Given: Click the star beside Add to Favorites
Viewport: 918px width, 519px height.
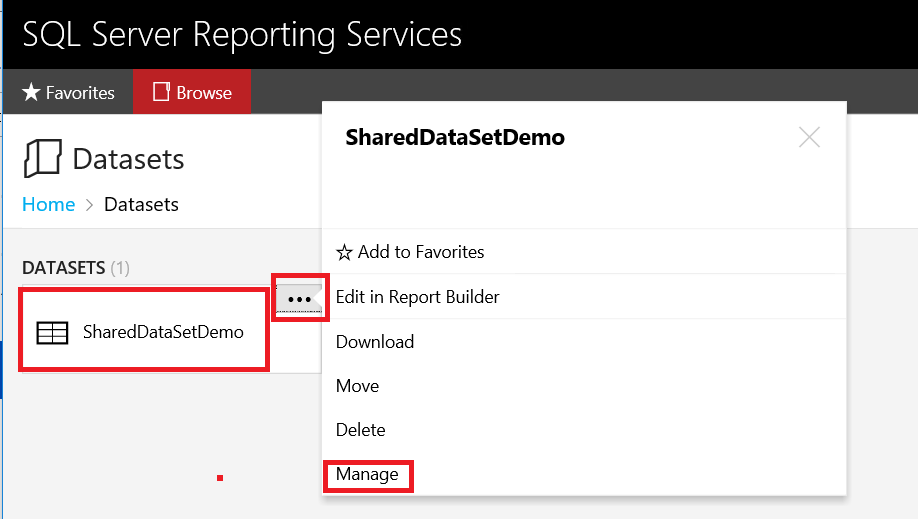Looking at the screenshot, I should coord(344,253).
